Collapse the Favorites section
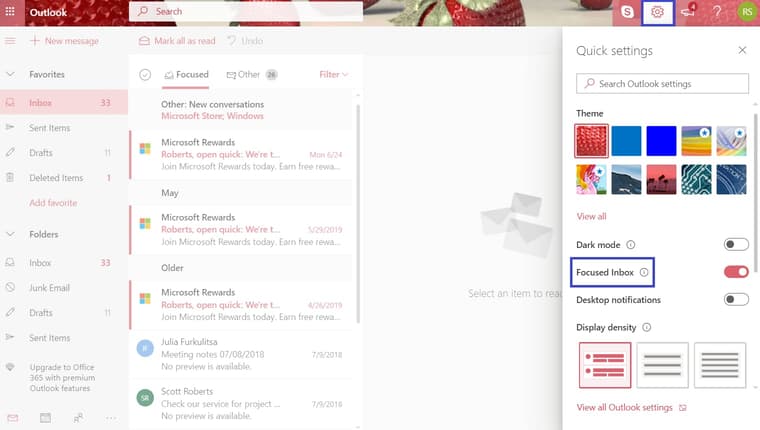Viewport: 760px width, 430px height. [10, 74]
